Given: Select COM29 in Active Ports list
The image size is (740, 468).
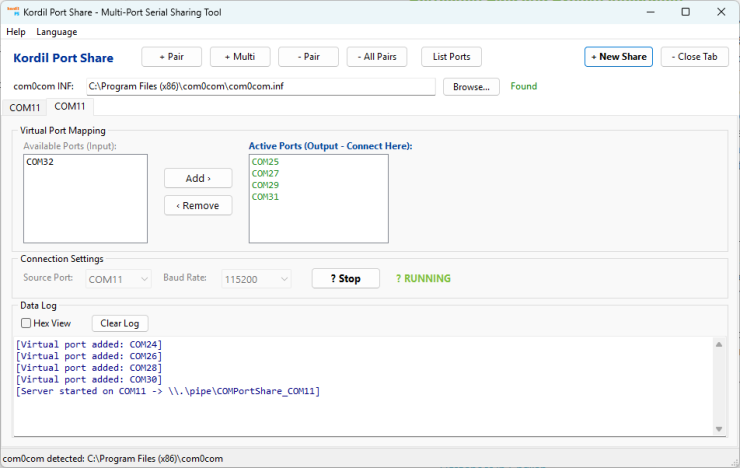Looking at the screenshot, I should click(x=319, y=185).
